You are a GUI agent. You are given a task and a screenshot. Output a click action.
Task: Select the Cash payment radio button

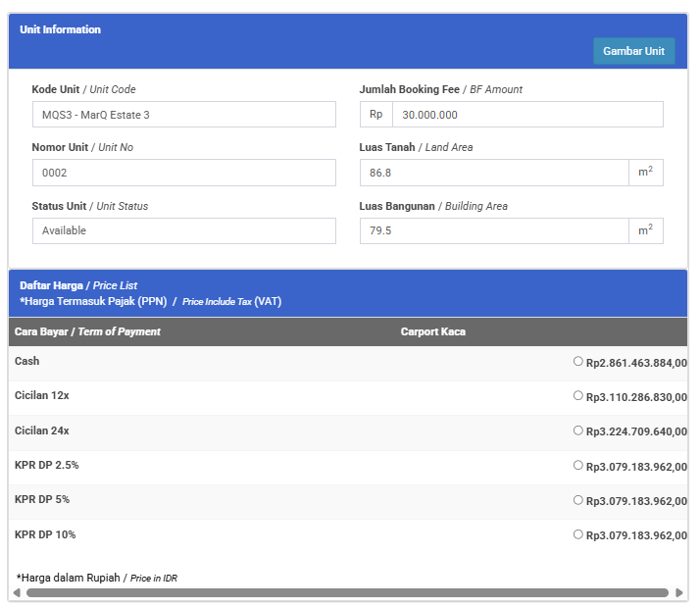(578, 362)
